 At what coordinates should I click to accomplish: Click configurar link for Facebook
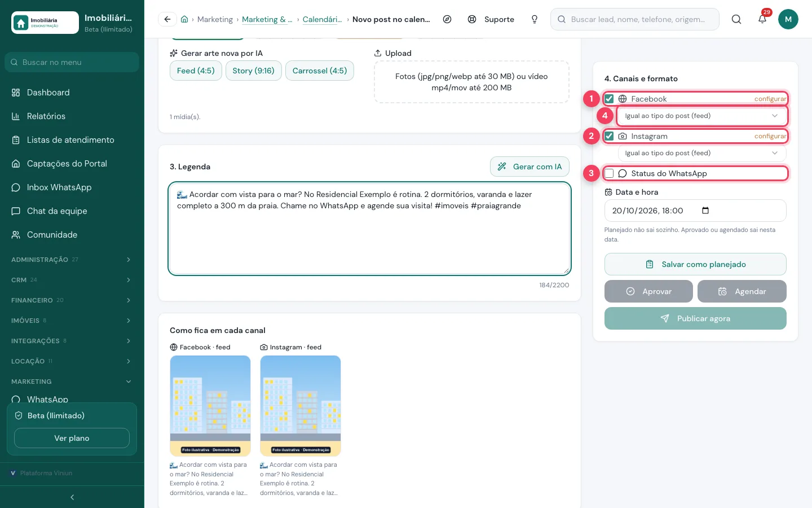point(770,99)
